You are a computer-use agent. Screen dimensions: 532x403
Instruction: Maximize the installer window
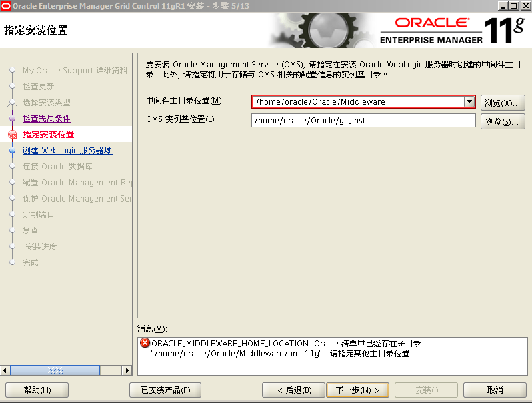[x=514, y=6]
